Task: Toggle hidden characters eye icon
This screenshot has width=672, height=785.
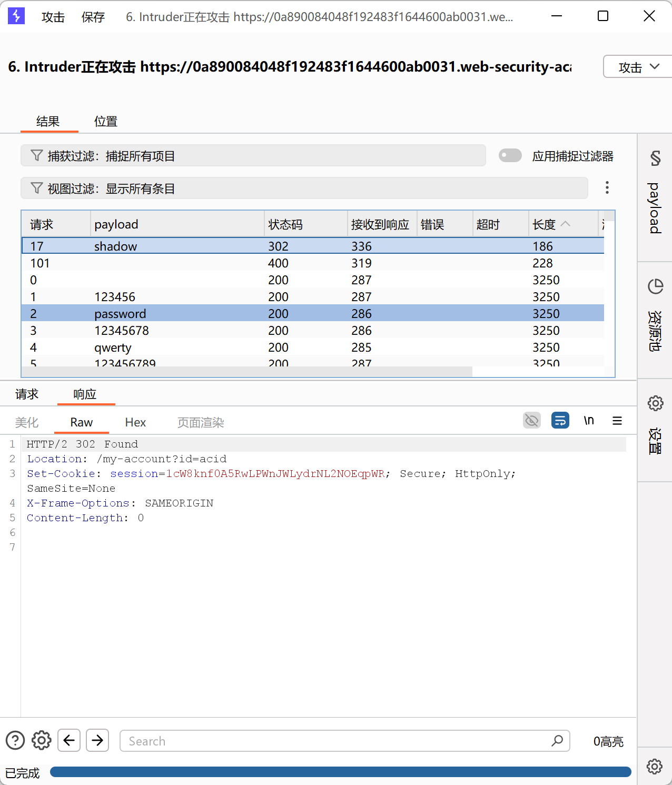Action: pos(532,420)
